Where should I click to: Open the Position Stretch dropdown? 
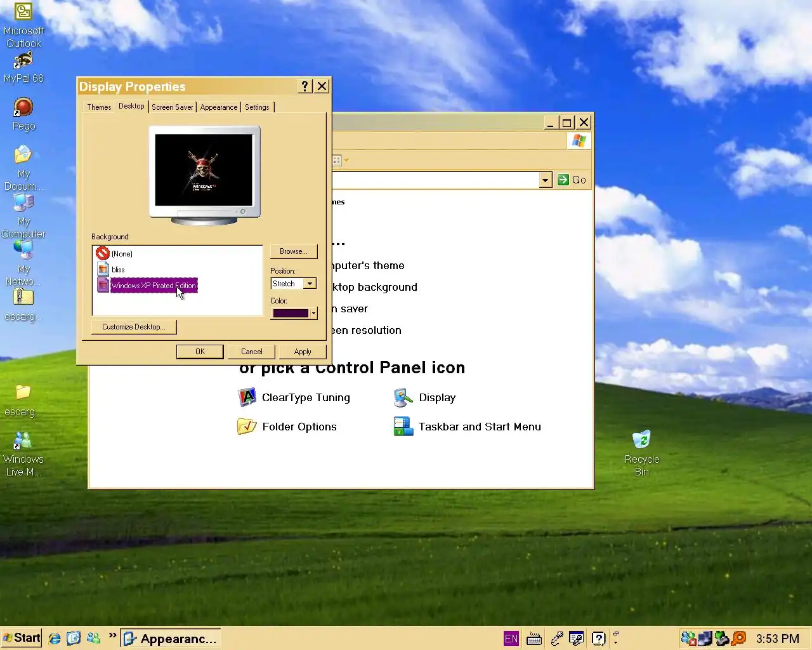tap(310, 284)
